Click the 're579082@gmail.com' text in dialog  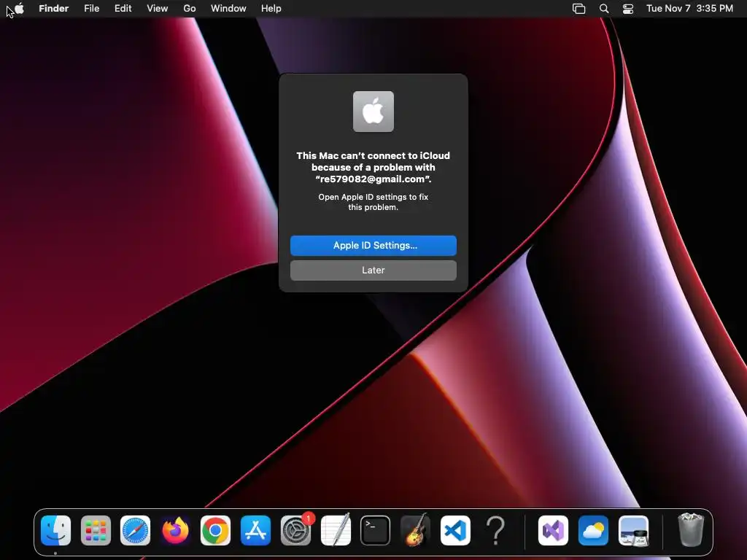click(x=373, y=179)
